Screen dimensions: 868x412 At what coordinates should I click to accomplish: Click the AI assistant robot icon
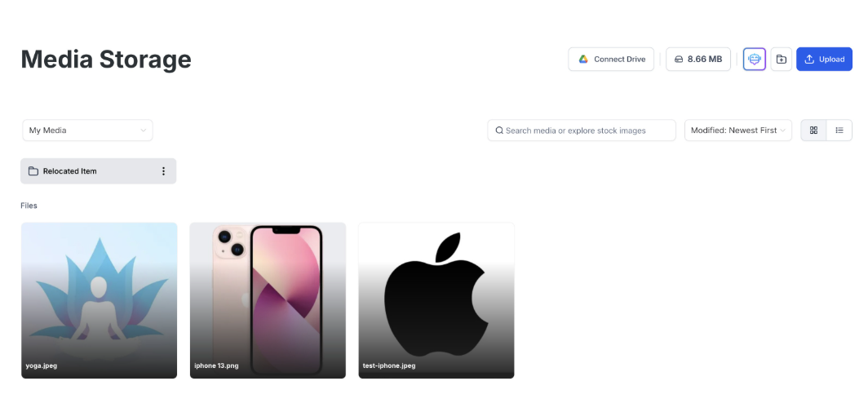(754, 60)
